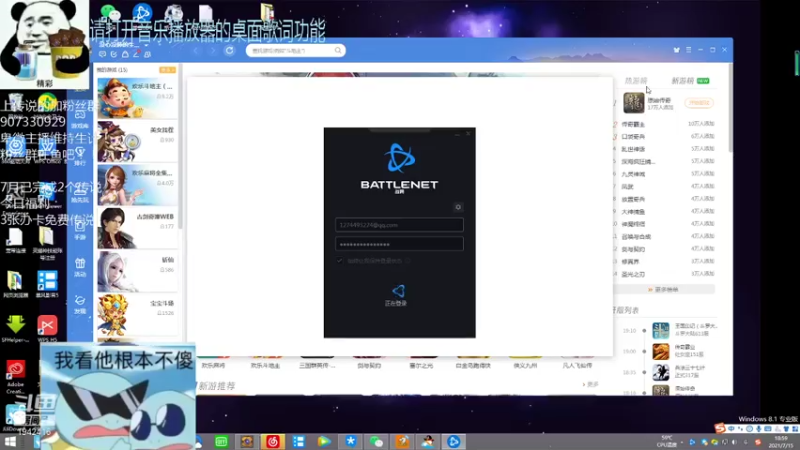Viewport: 800px width, 450px height.
Task: Open the 19:10 server list game icon
Action: click(x=661, y=331)
